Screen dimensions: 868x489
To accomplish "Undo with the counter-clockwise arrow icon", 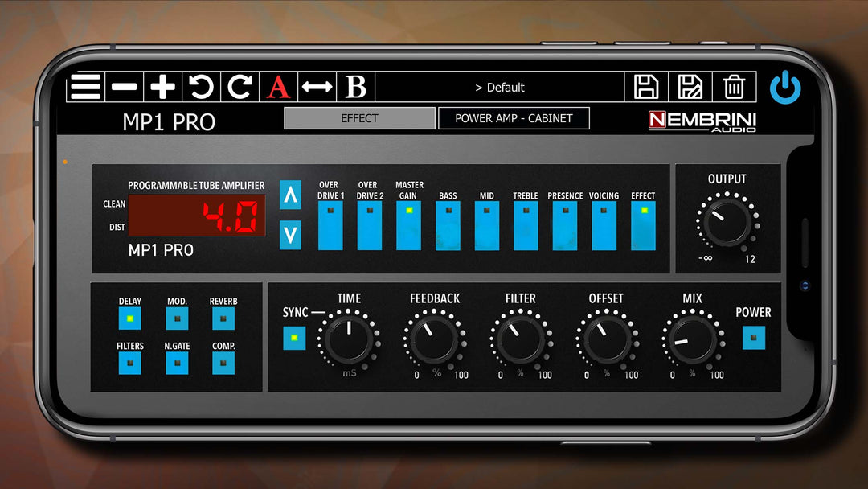I will click(202, 87).
